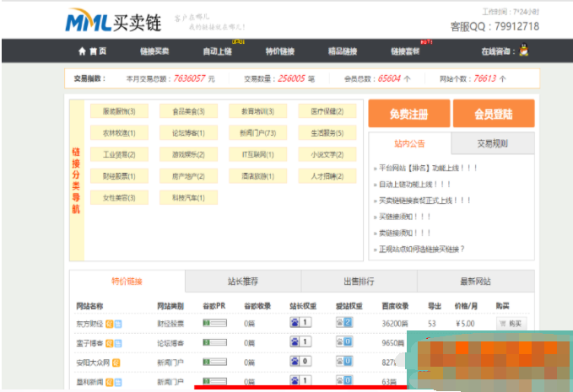Click the home icon beside 首页
The height and width of the screenshot is (392, 573).
click(x=82, y=51)
